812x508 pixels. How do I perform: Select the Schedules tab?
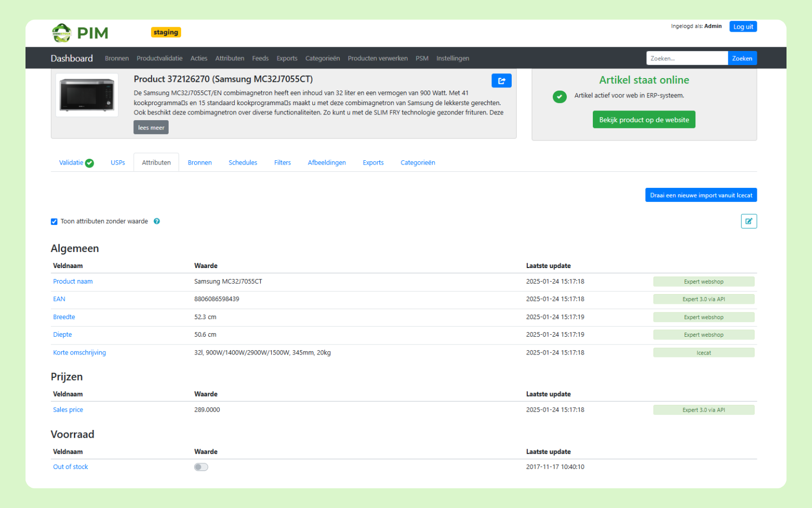[243, 162]
